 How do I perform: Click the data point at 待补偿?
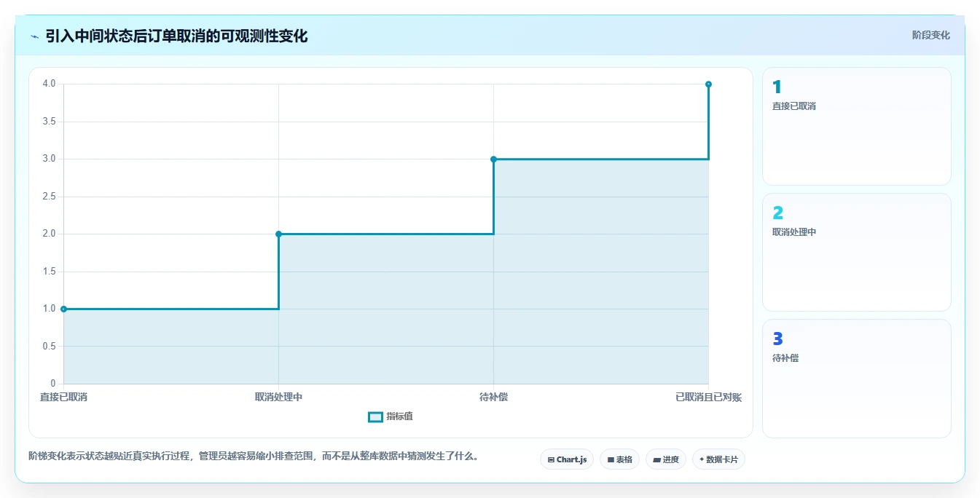pyautogui.click(x=493, y=159)
